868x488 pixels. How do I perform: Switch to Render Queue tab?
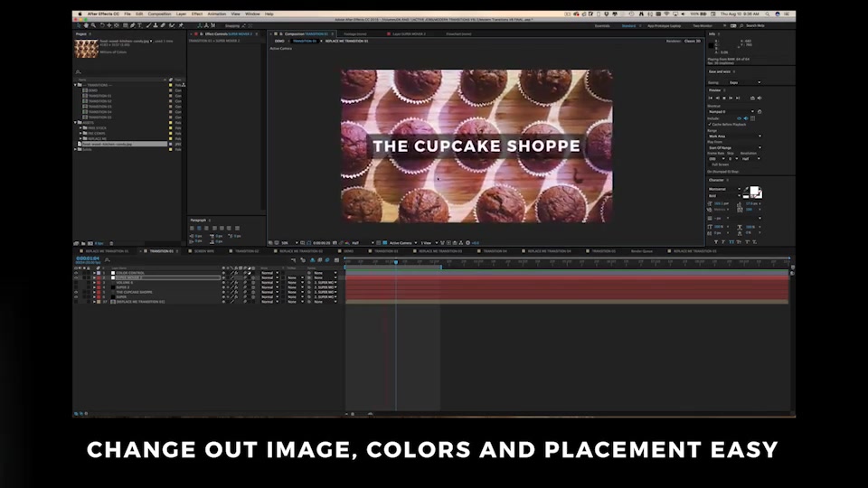642,251
